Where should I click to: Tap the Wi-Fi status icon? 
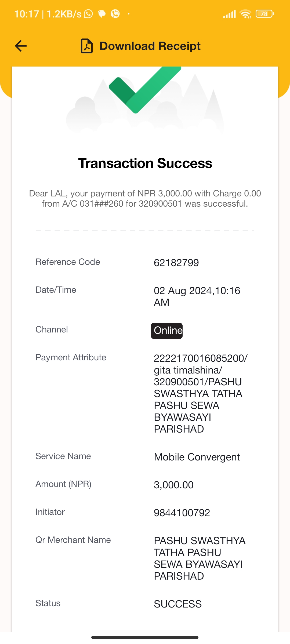[x=246, y=14]
